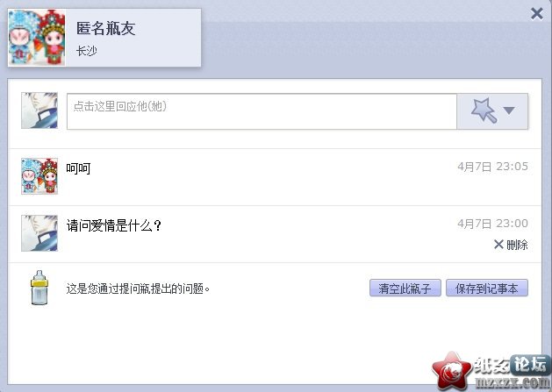Click your avatar beside the reply box

(39, 110)
